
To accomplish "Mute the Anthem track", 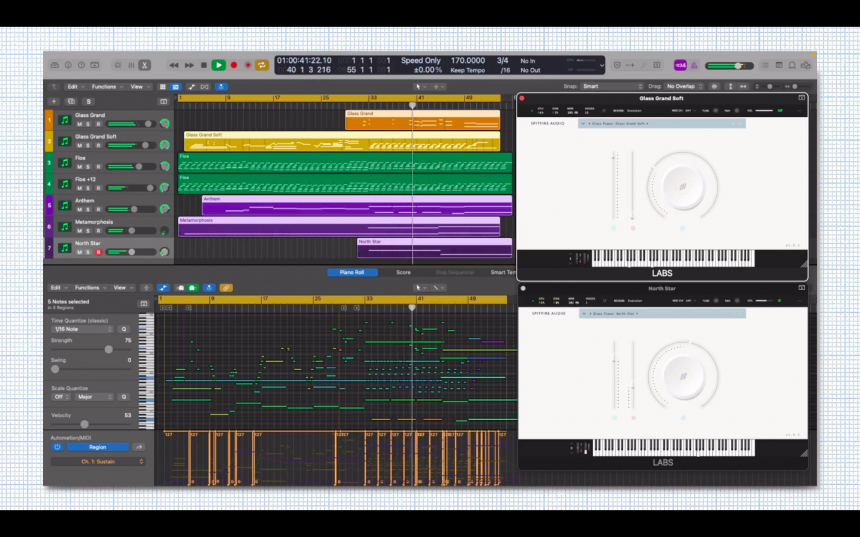I will click(79, 210).
